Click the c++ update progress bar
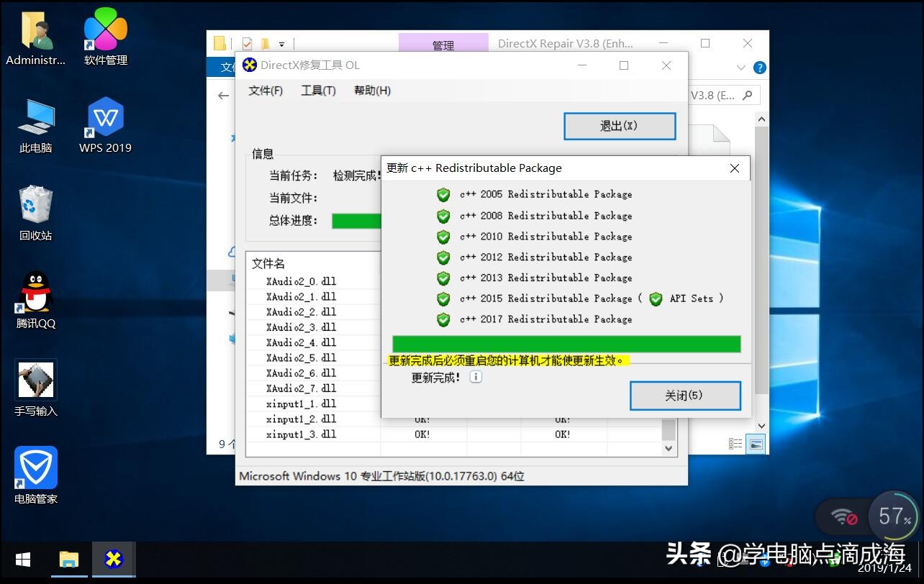 [566, 344]
